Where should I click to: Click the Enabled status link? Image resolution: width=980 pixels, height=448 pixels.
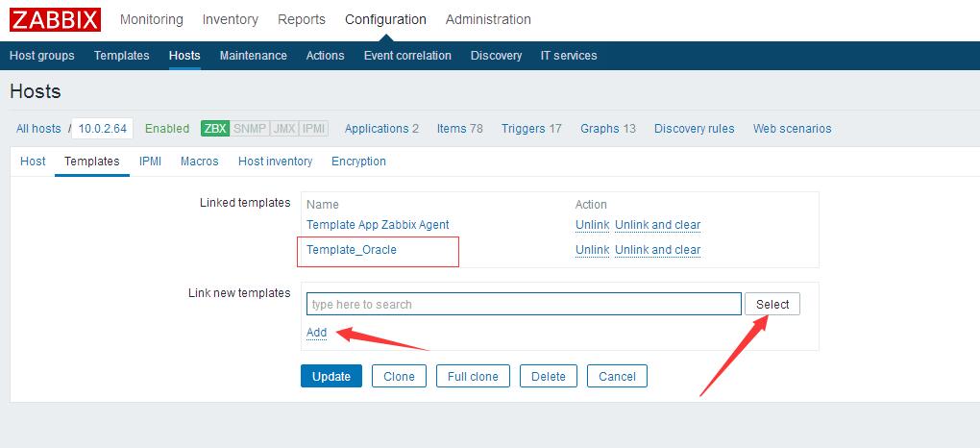coord(167,128)
